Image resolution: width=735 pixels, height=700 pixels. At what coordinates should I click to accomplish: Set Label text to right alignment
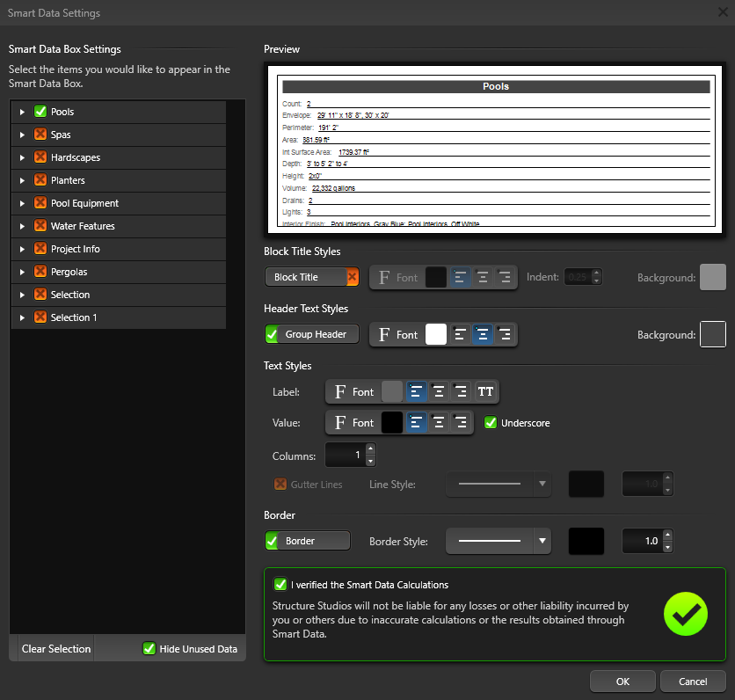point(460,392)
